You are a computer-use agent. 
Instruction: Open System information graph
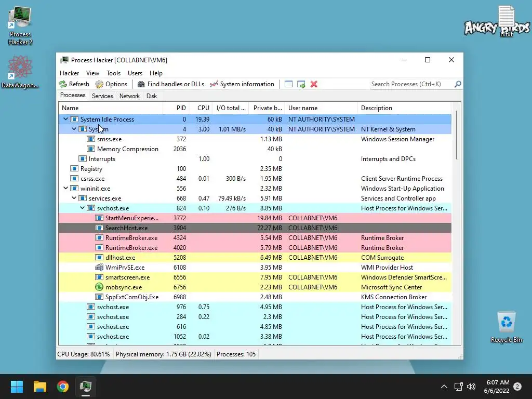(242, 84)
